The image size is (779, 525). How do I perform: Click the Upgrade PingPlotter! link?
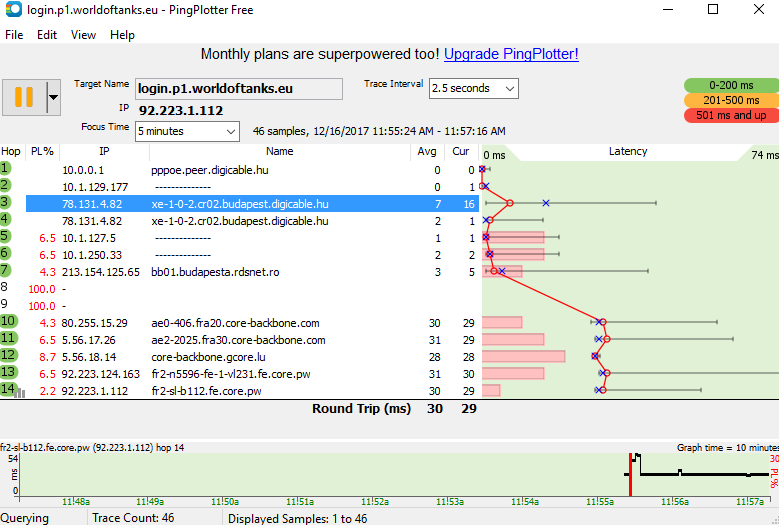point(511,54)
